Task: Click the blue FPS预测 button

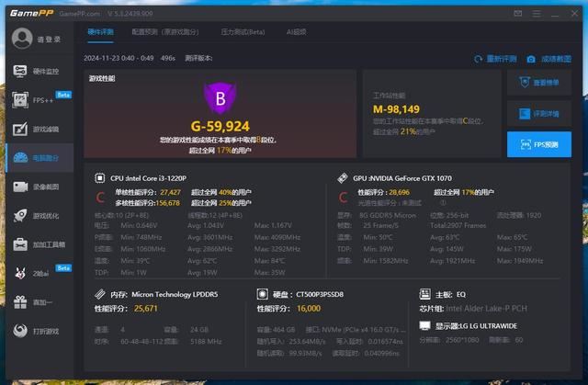Action: 539,144
